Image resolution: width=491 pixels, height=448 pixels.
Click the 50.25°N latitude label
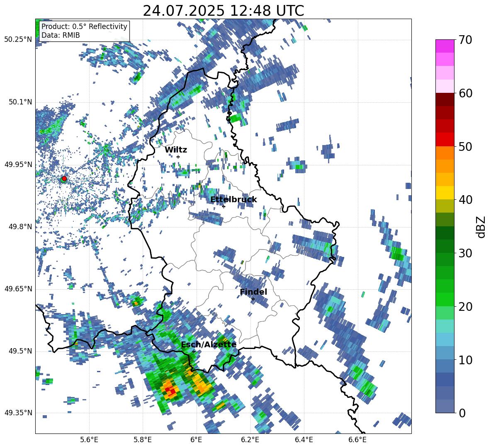(x=18, y=40)
